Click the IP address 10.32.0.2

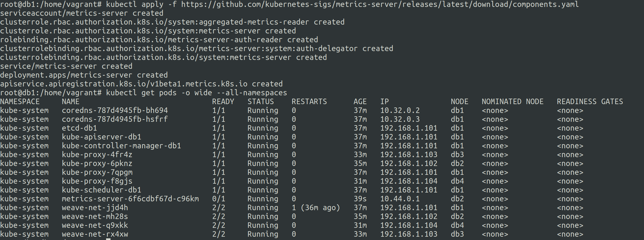pos(400,110)
